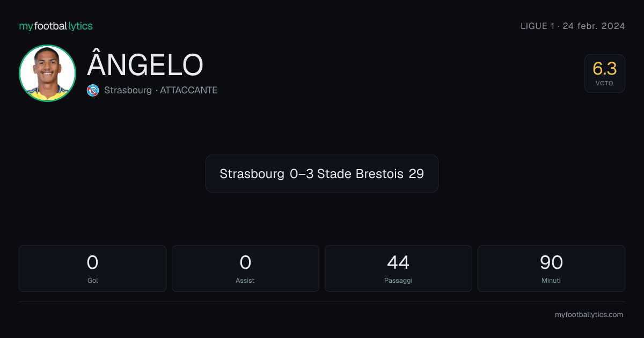Click the Gol stat card
The height and width of the screenshot is (338, 644).
point(92,268)
